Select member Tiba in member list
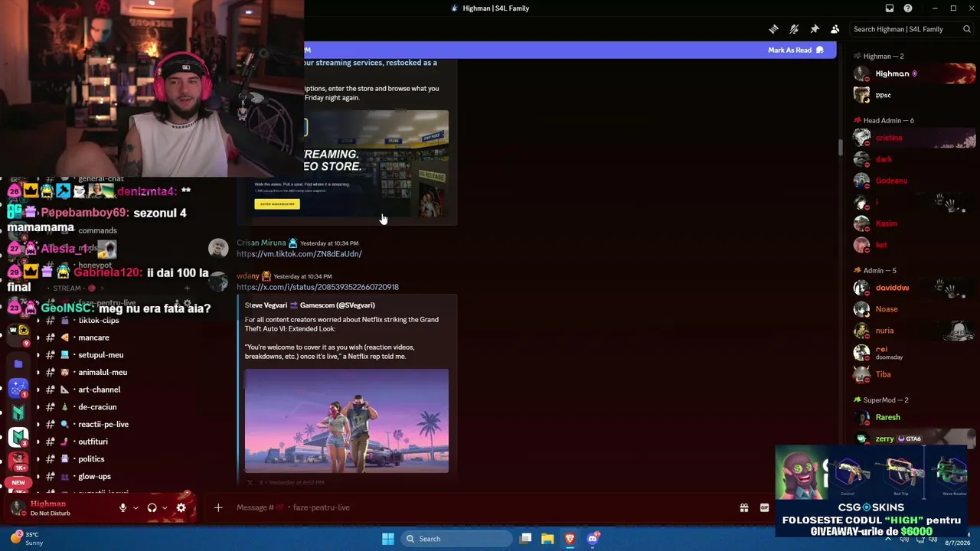 [x=915, y=374]
